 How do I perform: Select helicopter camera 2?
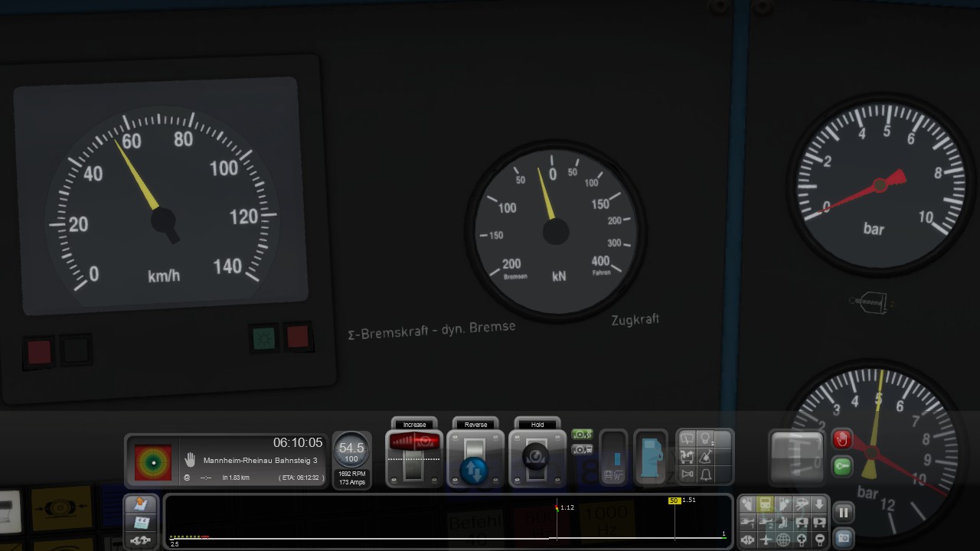pos(765,522)
